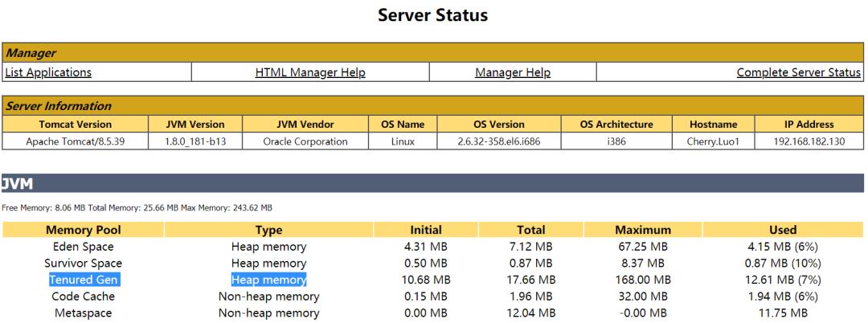The height and width of the screenshot is (323, 868).
Task: Open the List Applications link
Action: [x=48, y=72]
